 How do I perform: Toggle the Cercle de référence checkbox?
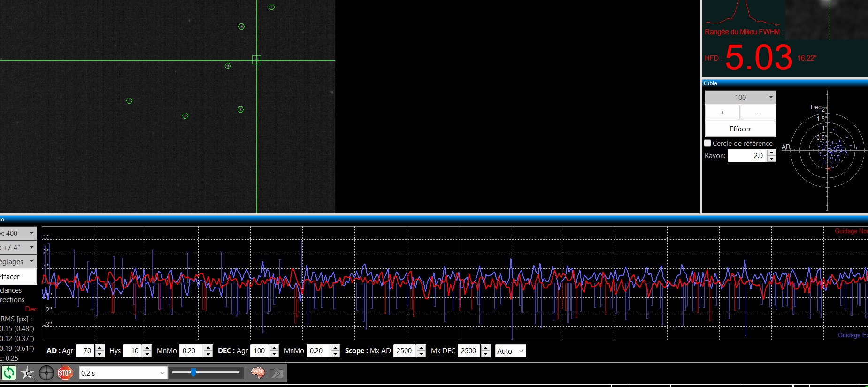pyautogui.click(x=708, y=143)
